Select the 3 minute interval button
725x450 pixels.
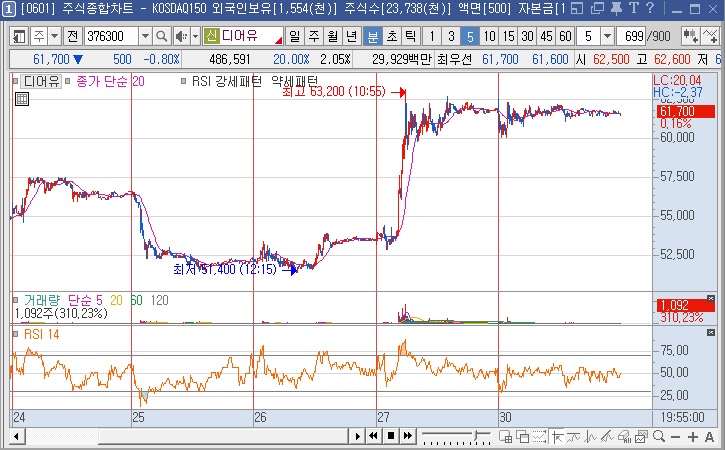point(451,36)
